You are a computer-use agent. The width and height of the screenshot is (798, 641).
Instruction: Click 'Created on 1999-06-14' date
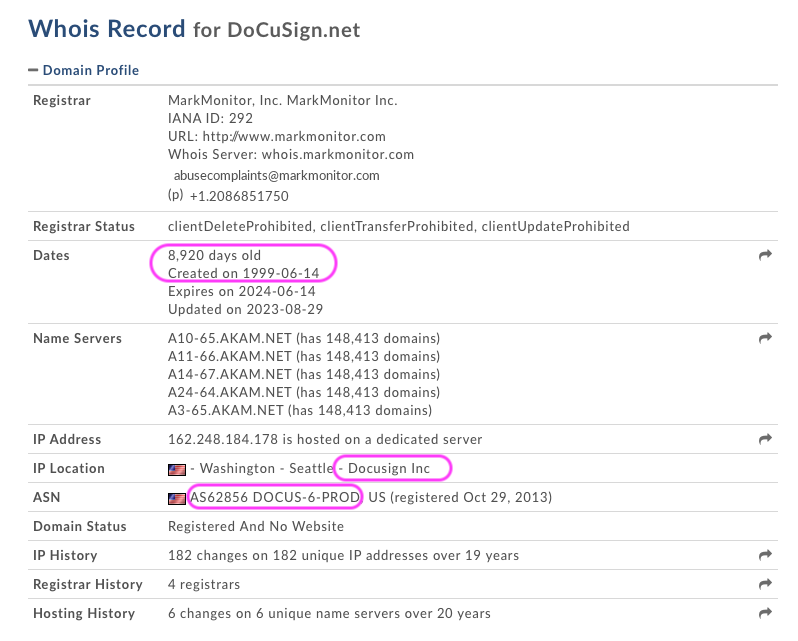tap(243, 273)
